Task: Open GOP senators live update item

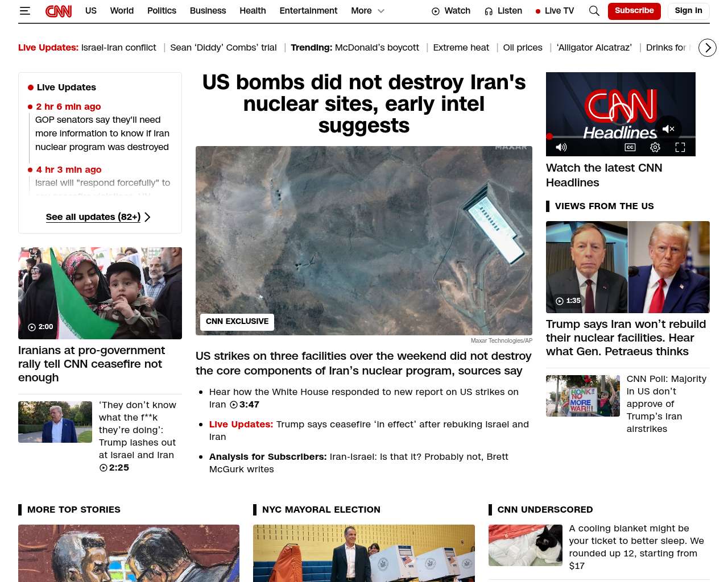Action: [x=102, y=134]
